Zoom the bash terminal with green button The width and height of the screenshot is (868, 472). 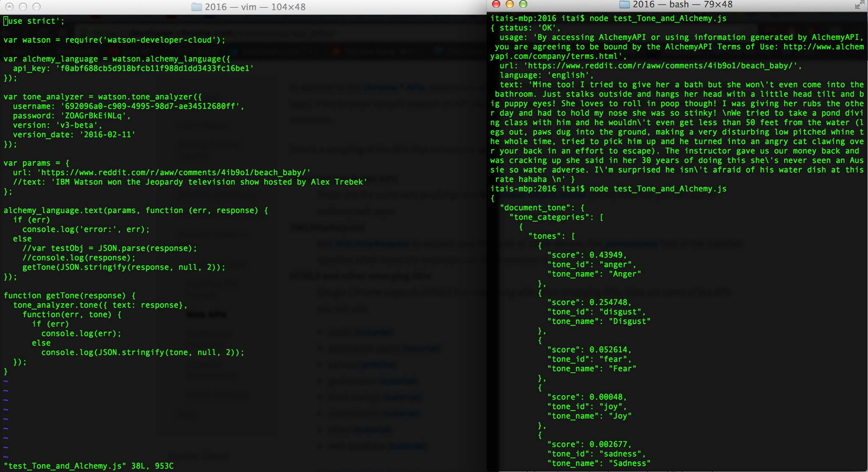[x=523, y=4]
